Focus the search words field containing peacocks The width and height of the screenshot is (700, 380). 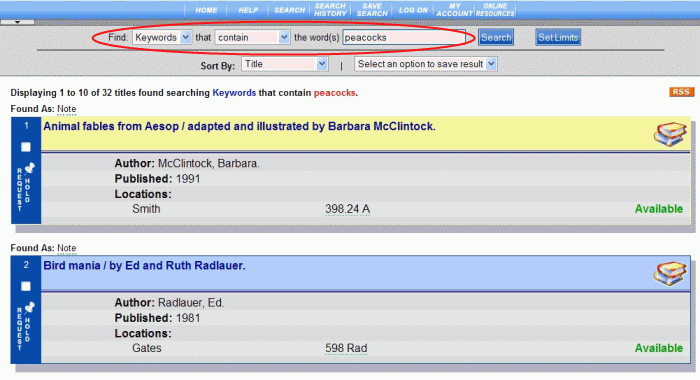pyautogui.click(x=404, y=38)
